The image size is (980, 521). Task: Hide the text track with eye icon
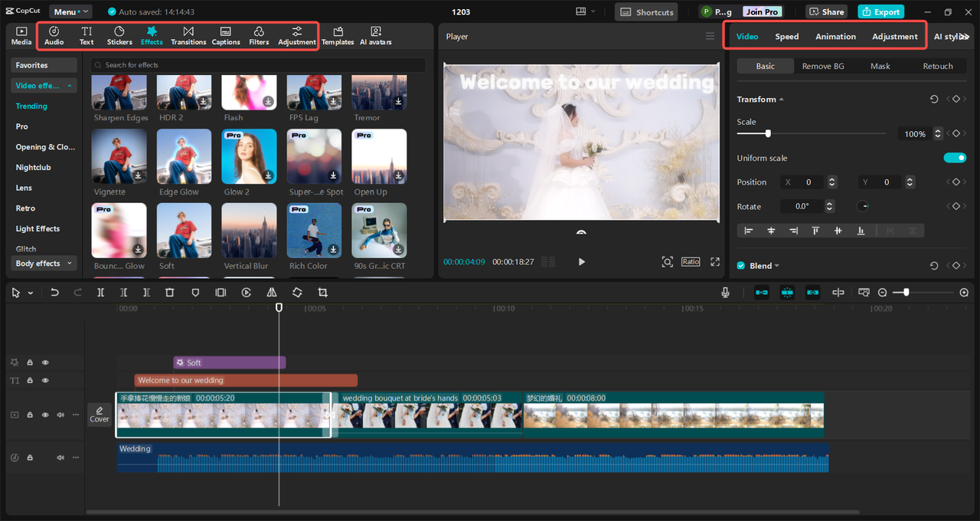click(x=45, y=381)
